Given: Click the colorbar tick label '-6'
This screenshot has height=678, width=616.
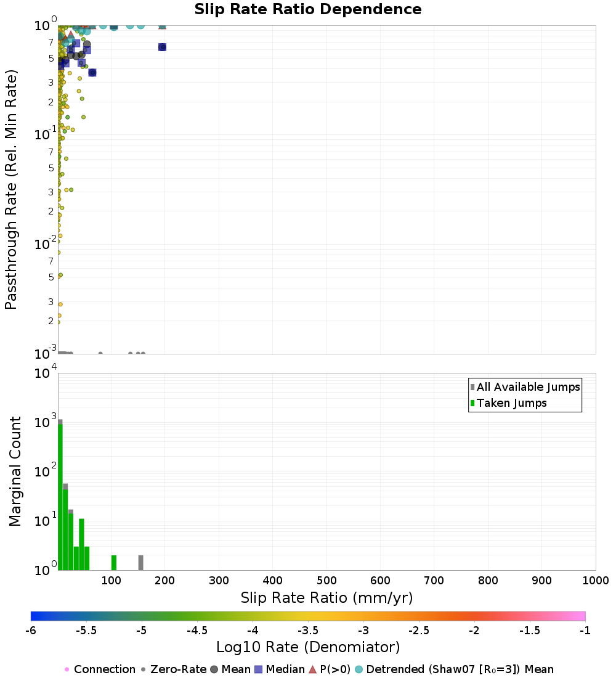Looking at the screenshot, I should 31,631.
